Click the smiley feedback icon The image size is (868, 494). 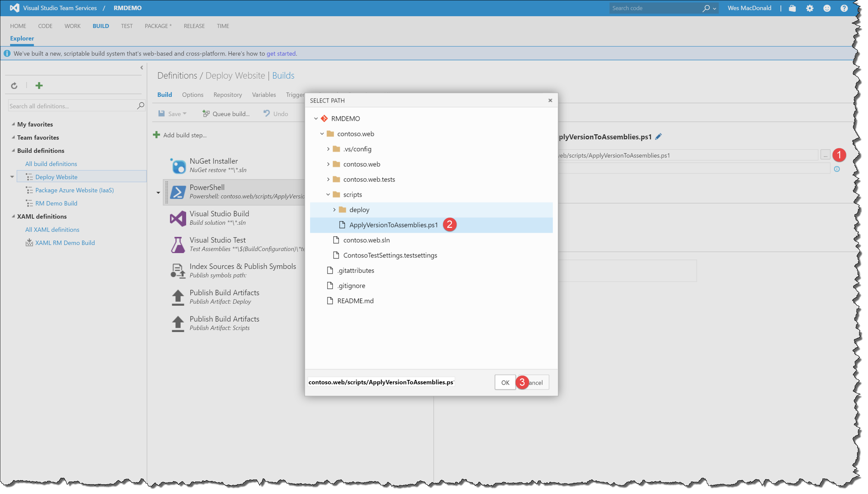pos(827,8)
